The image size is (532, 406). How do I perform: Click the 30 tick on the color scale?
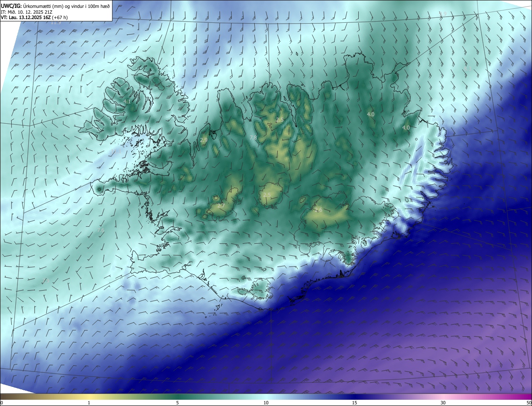443,403
